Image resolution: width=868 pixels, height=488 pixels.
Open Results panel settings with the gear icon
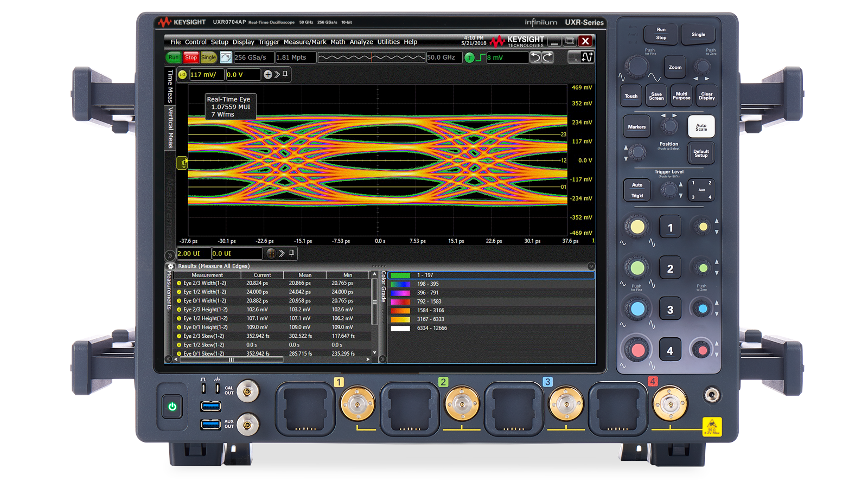click(170, 266)
